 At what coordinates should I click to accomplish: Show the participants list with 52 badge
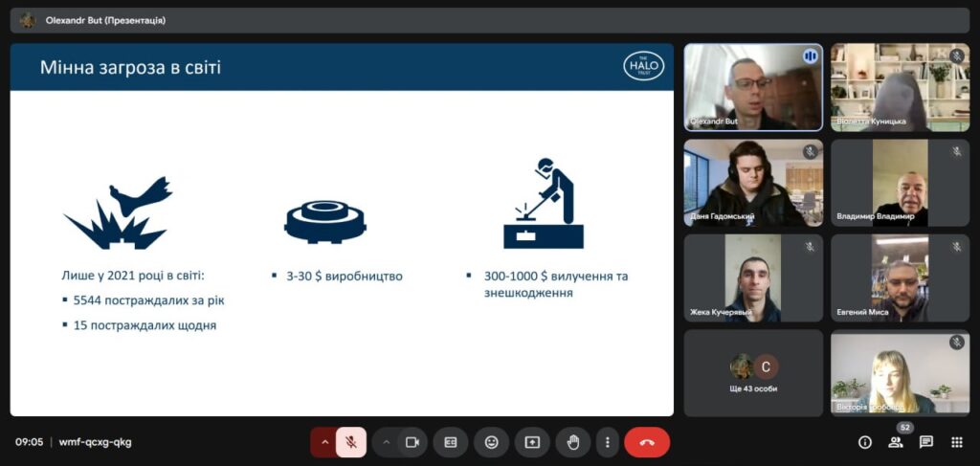tap(896, 441)
